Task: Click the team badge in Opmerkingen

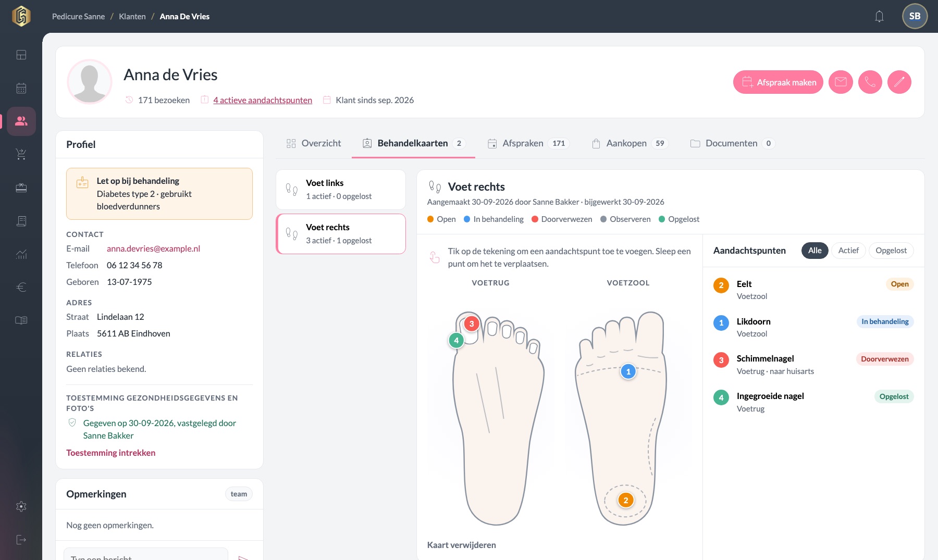Action: click(239, 494)
